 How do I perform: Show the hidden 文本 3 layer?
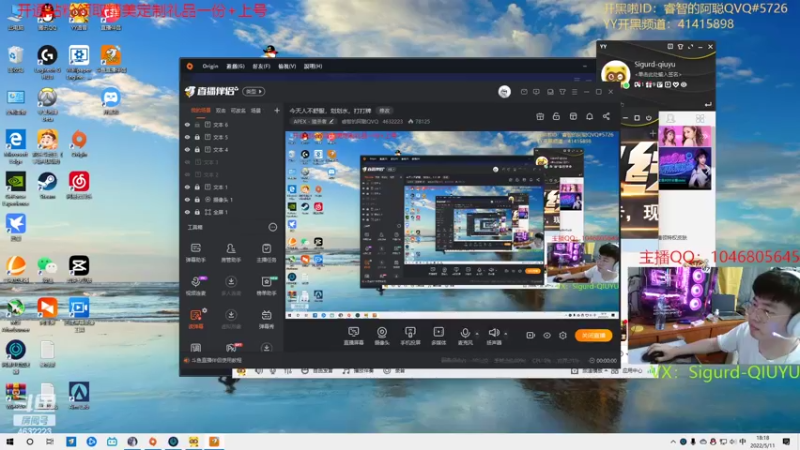pyautogui.click(x=187, y=162)
